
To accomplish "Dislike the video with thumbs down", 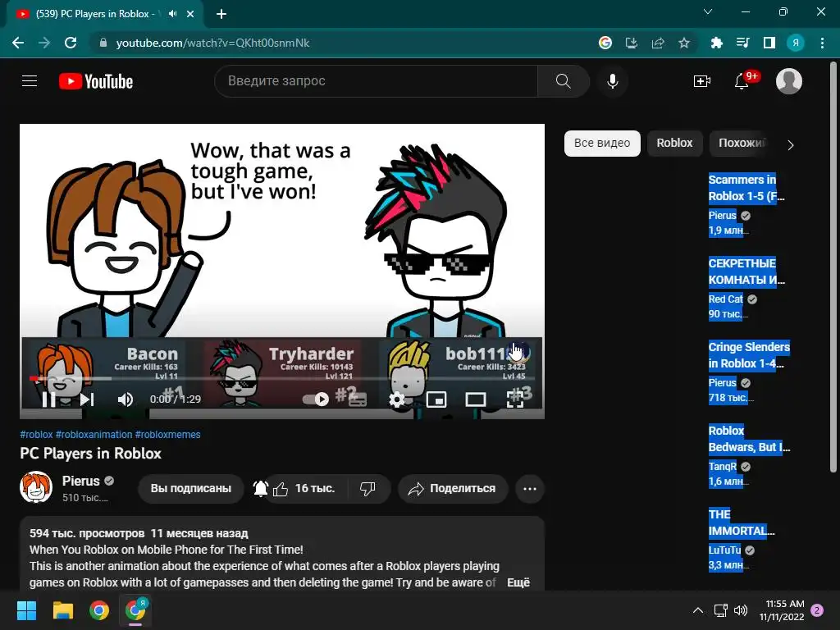I will [367, 489].
